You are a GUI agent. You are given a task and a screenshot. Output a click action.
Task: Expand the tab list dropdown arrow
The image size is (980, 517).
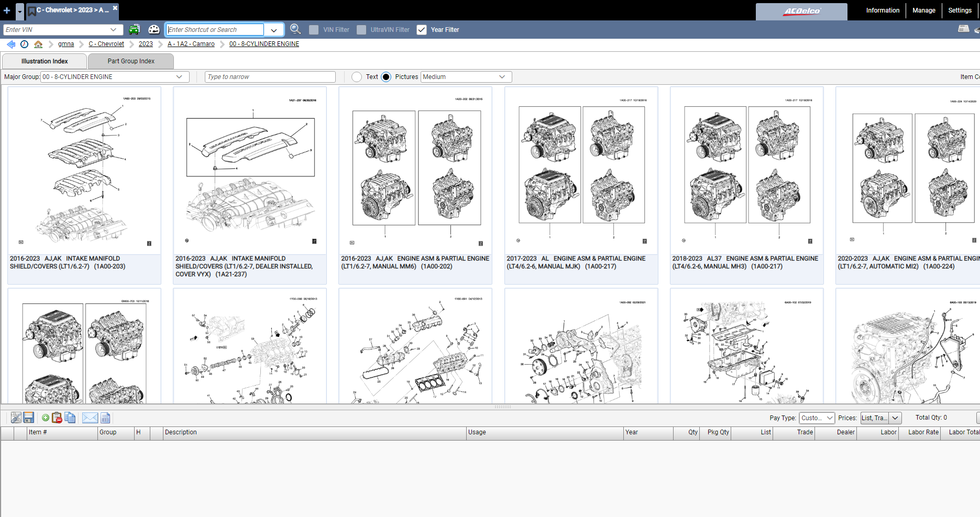coord(20,11)
